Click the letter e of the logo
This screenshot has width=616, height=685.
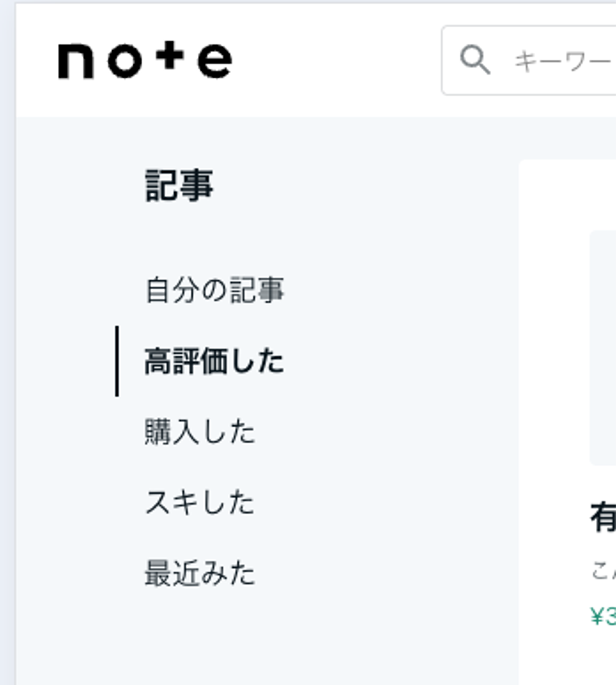[x=215, y=62]
